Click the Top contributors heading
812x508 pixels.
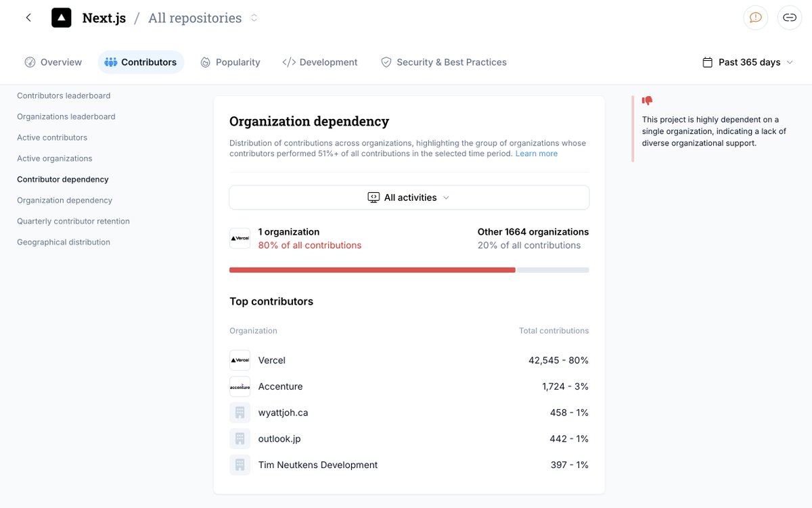pyautogui.click(x=271, y=302)
